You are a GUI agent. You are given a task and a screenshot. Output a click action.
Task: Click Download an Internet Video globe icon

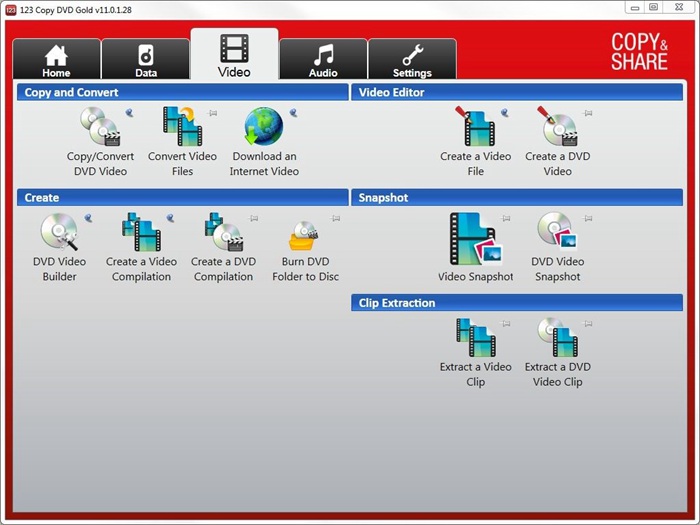pyautogui.click(x=264, y=126)
